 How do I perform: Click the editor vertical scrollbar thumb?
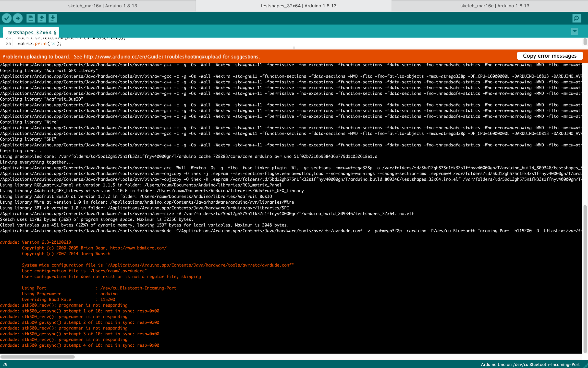(x=585, y=42)
